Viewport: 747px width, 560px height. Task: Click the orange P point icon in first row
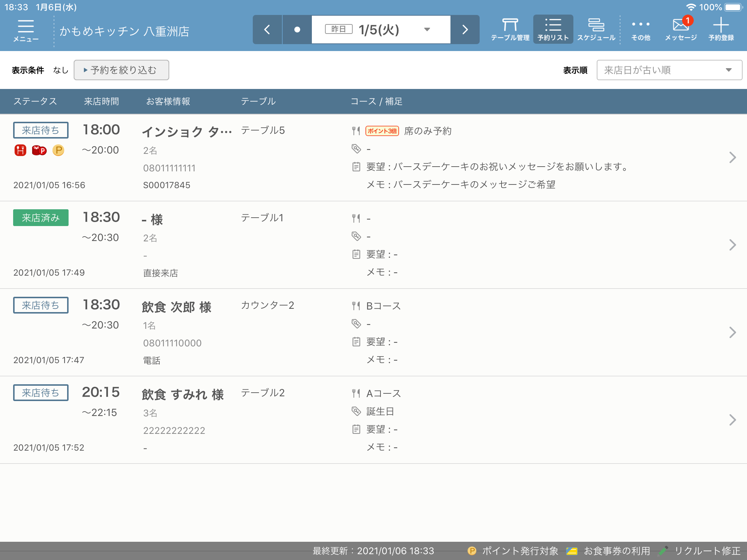tap(58, 150)
